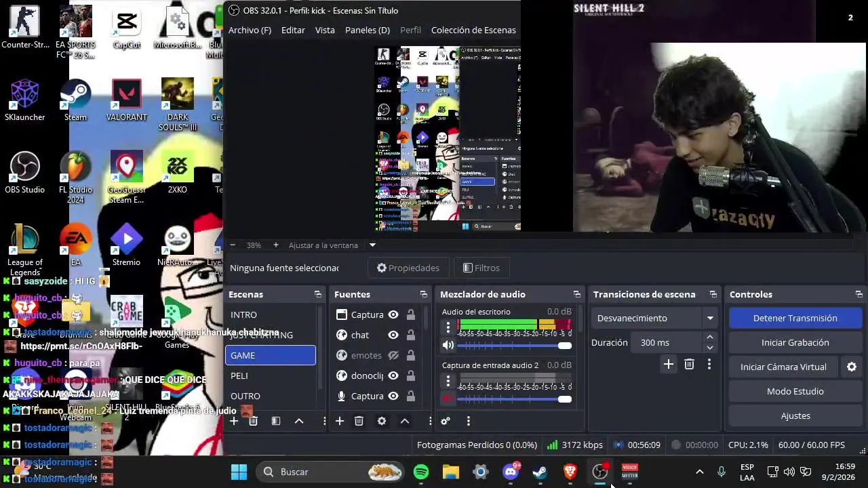
Task: Click Detener Transmisión button
Action: pyautogui.click(x=795, y=318)
